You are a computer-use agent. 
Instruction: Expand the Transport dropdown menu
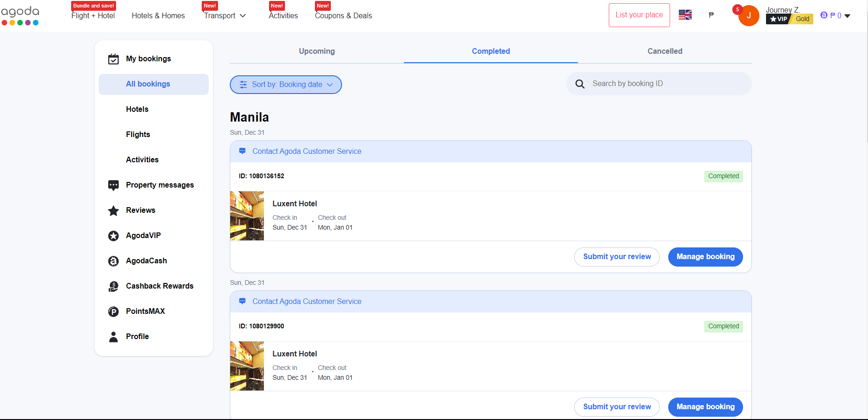click(225, 15)
